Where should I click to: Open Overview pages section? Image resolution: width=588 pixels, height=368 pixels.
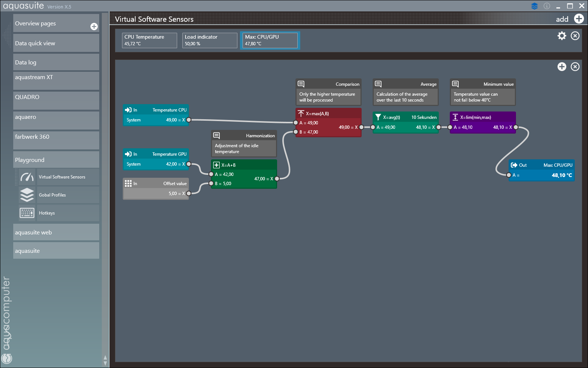coord(56,23)
